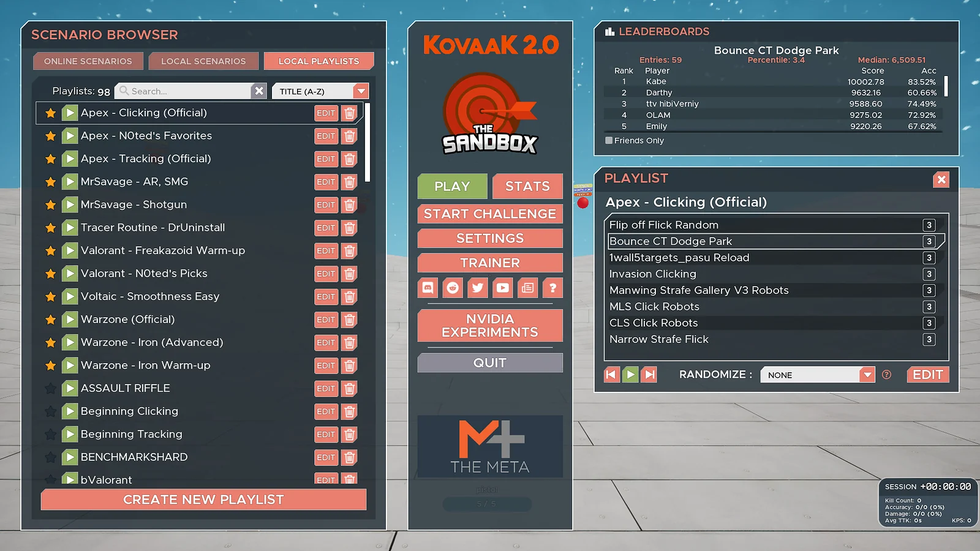Image resolution: width=980 pixels, height=551 pixels.
Task: Select Narrow Strafe Flick scenario
Action: click(x=775, y=339)
